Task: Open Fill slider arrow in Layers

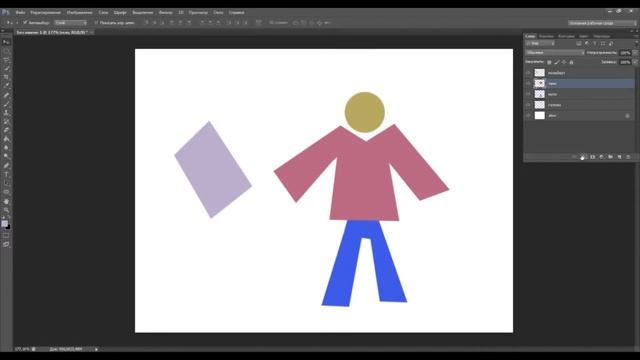Action: click(x=635, y=62)
